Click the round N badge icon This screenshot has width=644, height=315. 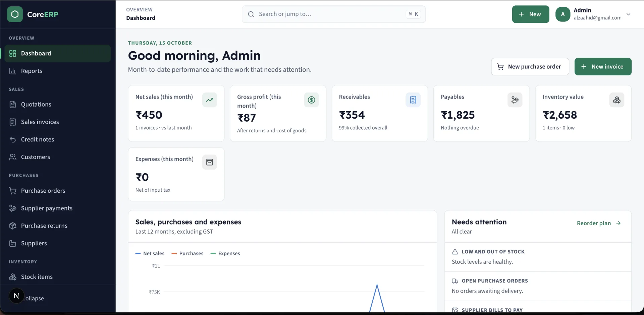click(16, 296)
